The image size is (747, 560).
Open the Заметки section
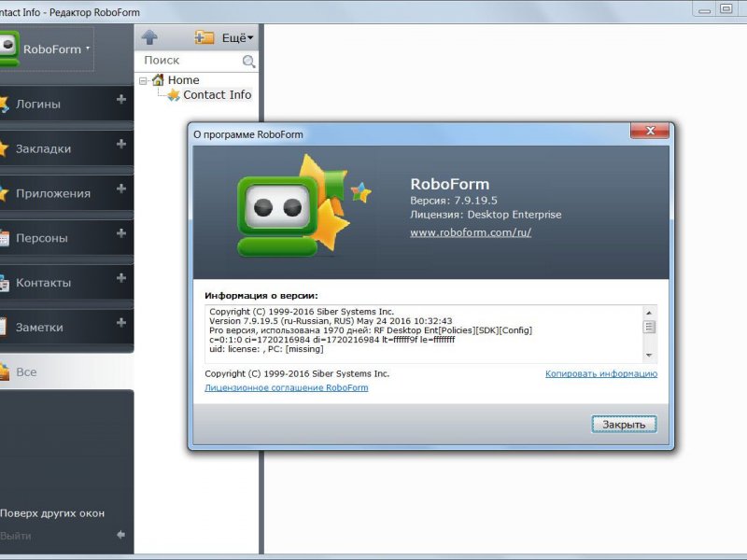39,328
